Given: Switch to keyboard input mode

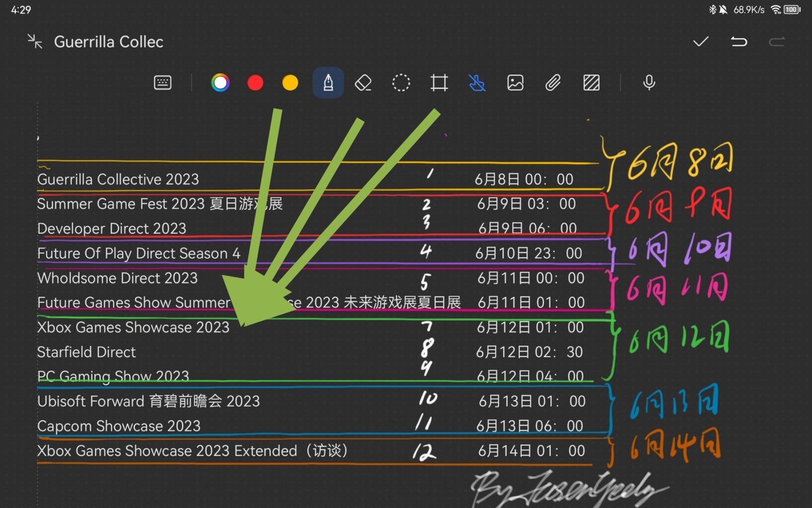Looking at the screenshot, I should pyautogui.click(x=163, y=82).
